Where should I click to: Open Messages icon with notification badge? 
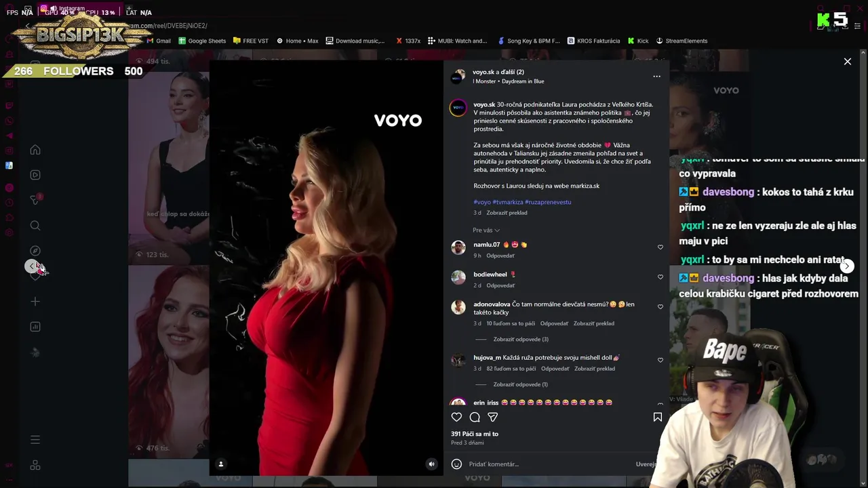pos(35,200)
